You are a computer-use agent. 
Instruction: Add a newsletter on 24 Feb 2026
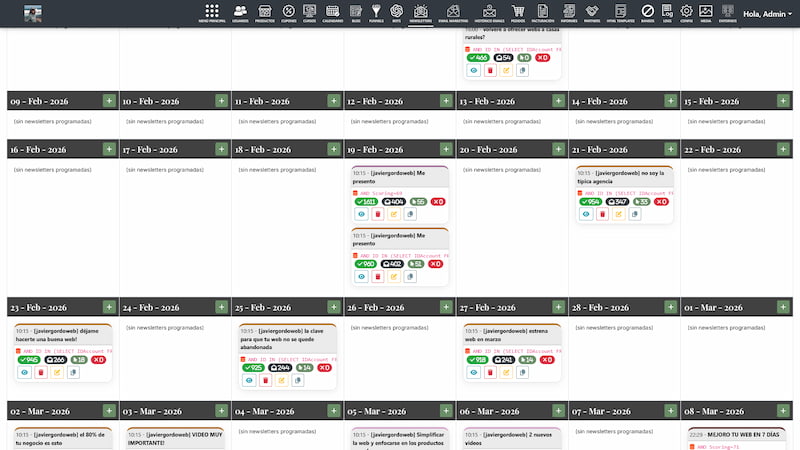221,308
